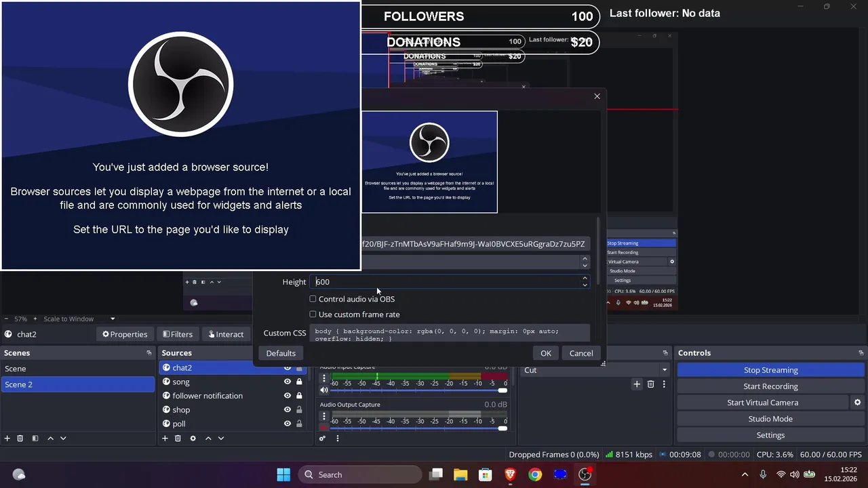Open Properties for chat2 source
The height and width of the screenshot is (488, 868).
(x=125, y=334)
